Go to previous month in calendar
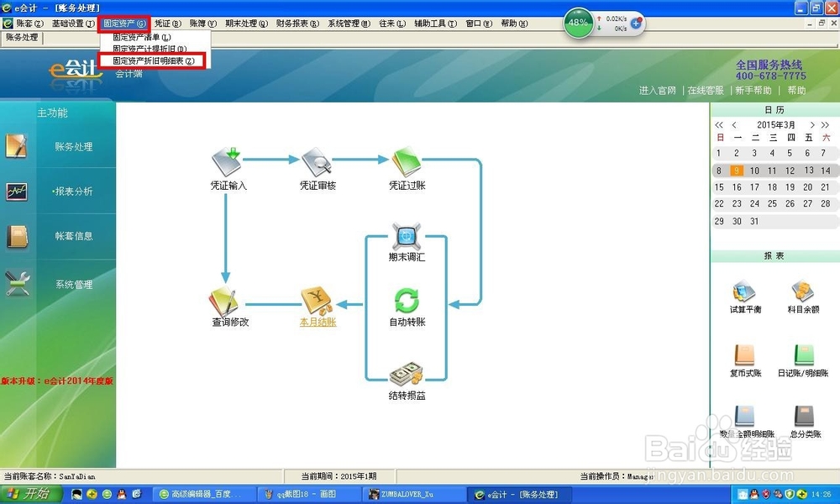The image size is (840, 504). (x=734, y=125)
